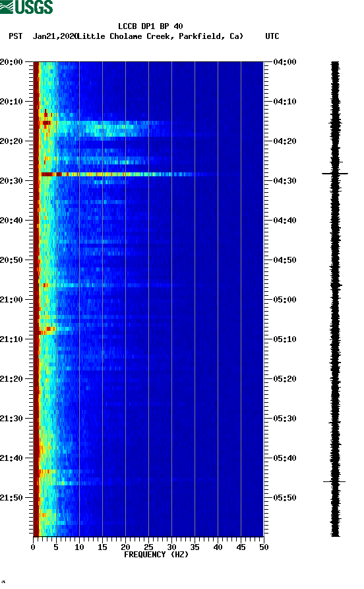364x589 pixels.
Task: Click the station name 'Little Cholame Creek, Parkfield, Ca'
Action: [x=161, y=36]
